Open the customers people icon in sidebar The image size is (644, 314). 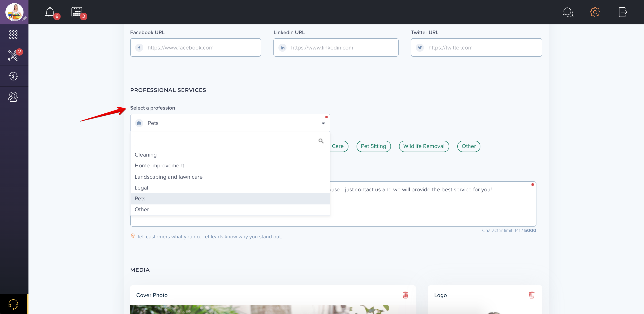pyautogui.click(x=13, y=97)
